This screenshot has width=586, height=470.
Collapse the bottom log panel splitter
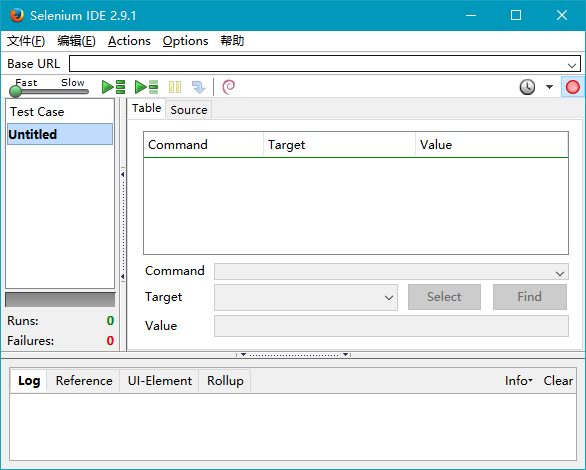294,354
